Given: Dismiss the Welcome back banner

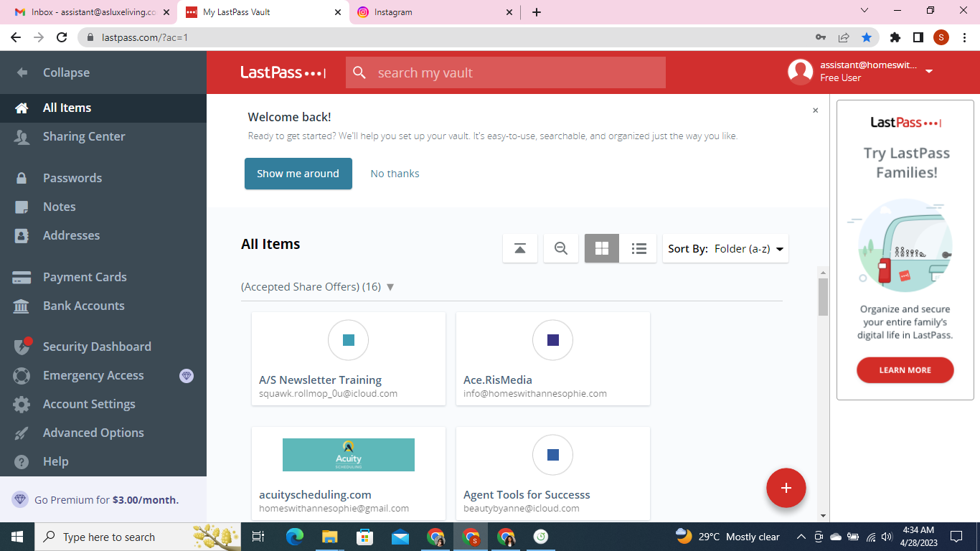Looking at the screenshot, I should 815,110.
